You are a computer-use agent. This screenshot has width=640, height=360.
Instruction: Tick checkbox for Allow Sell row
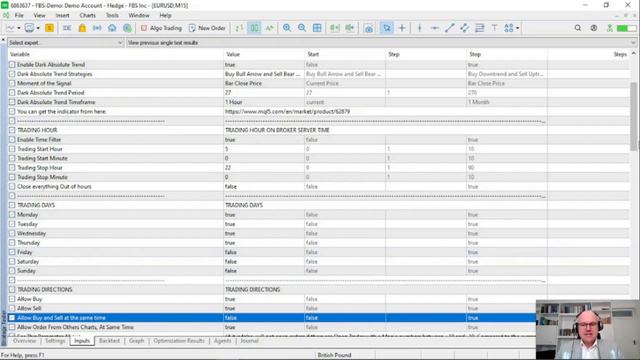click(12, 309)
